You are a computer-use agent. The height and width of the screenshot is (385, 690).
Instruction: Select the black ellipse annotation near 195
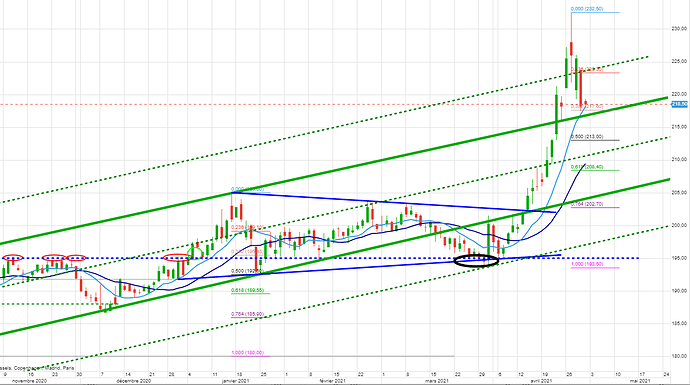pyautogui.click(x=476, y=260)
